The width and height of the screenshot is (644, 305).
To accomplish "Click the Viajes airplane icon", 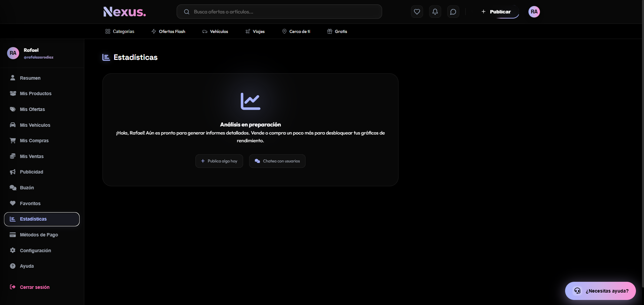I will 248,31.
